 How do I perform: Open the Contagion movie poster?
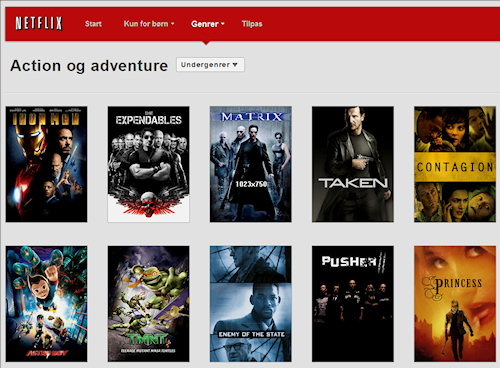click(x=455, y=164)
